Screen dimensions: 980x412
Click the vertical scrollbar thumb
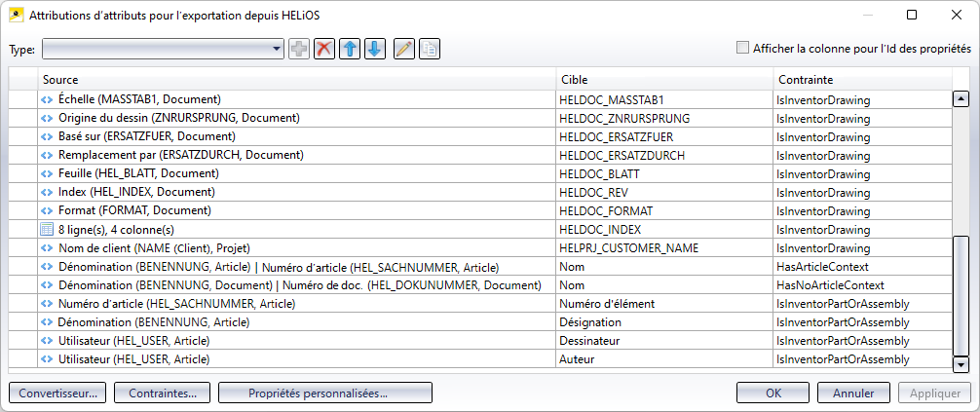point(960,297)
